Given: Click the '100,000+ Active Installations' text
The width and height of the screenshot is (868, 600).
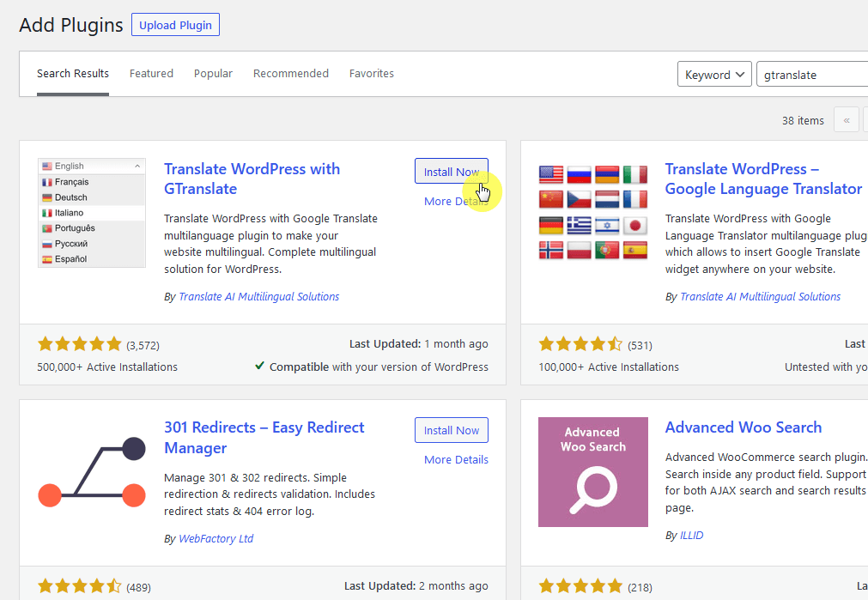Looking at the screenshot, I should tap(609, 367).
